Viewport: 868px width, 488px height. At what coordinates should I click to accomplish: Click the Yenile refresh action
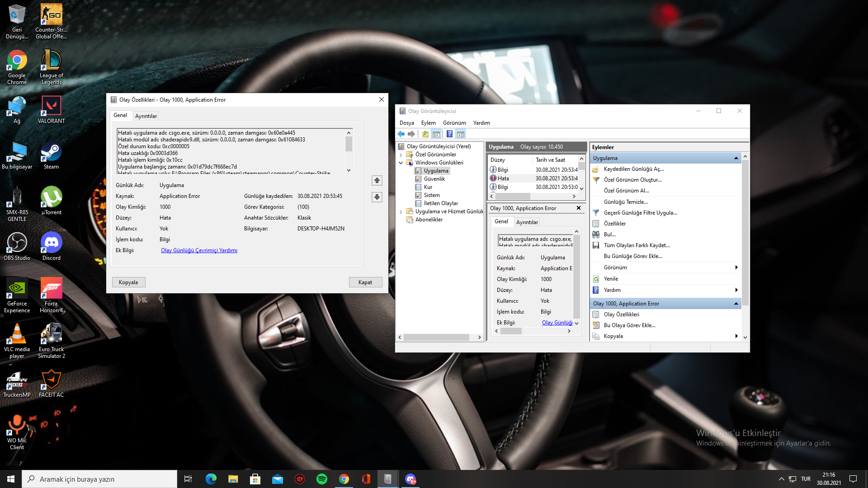tap(611, 279)
